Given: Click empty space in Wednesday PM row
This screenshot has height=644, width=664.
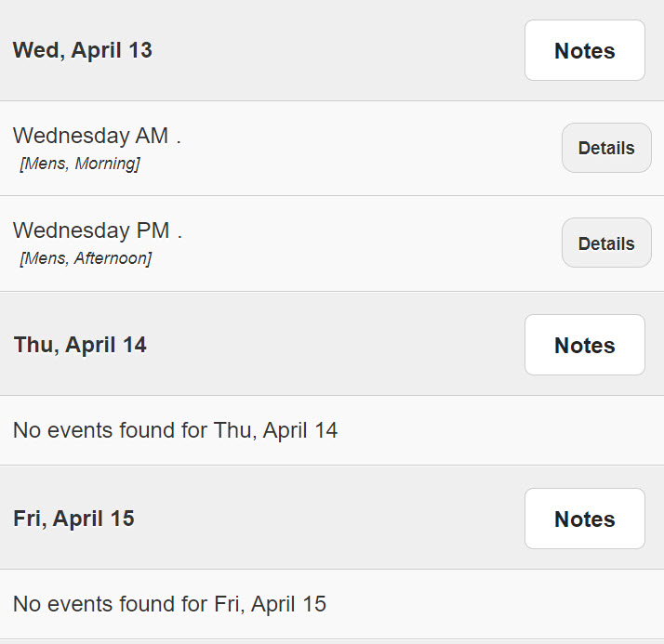Looking at the screenshot, I should pyautogui.click(x=372, y=243).
